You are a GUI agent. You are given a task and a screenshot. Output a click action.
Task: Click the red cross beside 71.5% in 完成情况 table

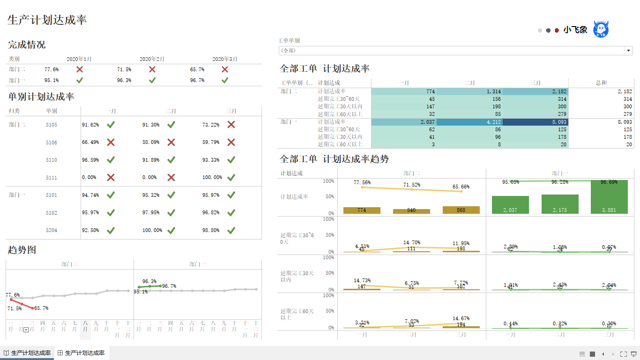(152, 69)
